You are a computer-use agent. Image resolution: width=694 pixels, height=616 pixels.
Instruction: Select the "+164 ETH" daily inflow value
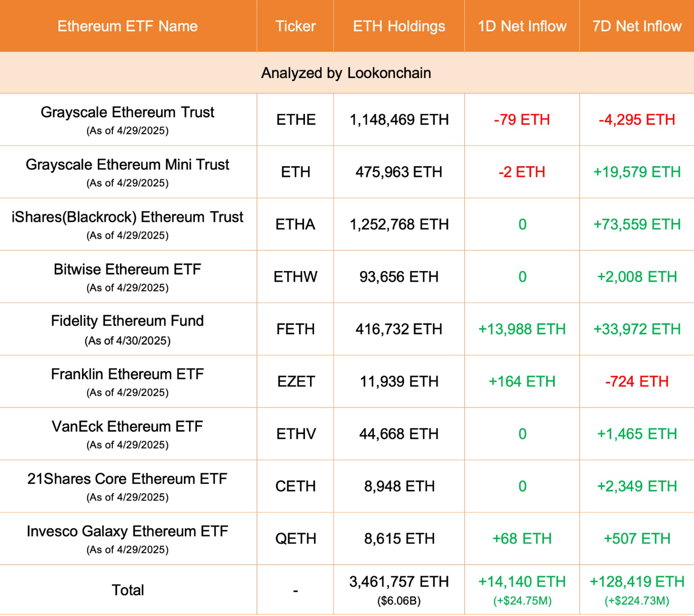coord(522,381)
